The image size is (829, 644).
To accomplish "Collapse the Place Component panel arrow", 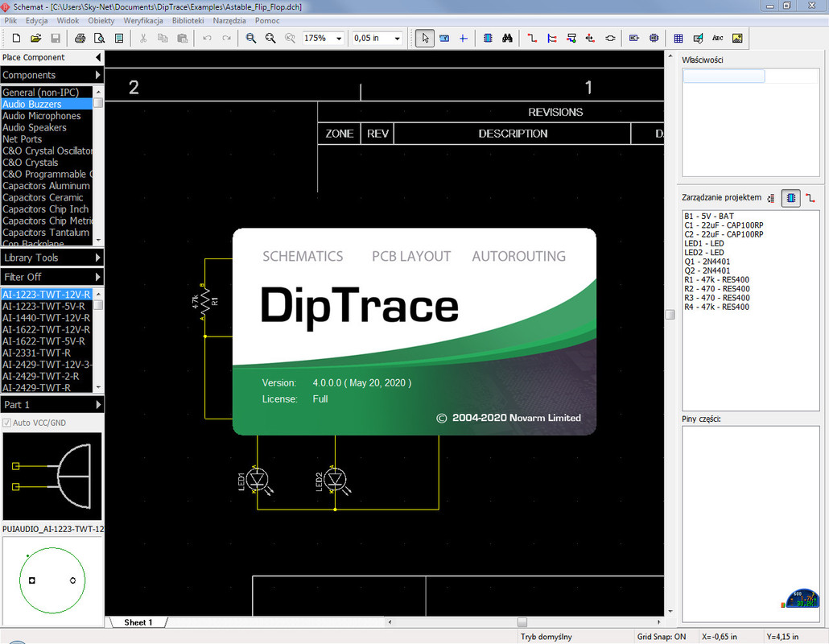I will click(98, 57).
